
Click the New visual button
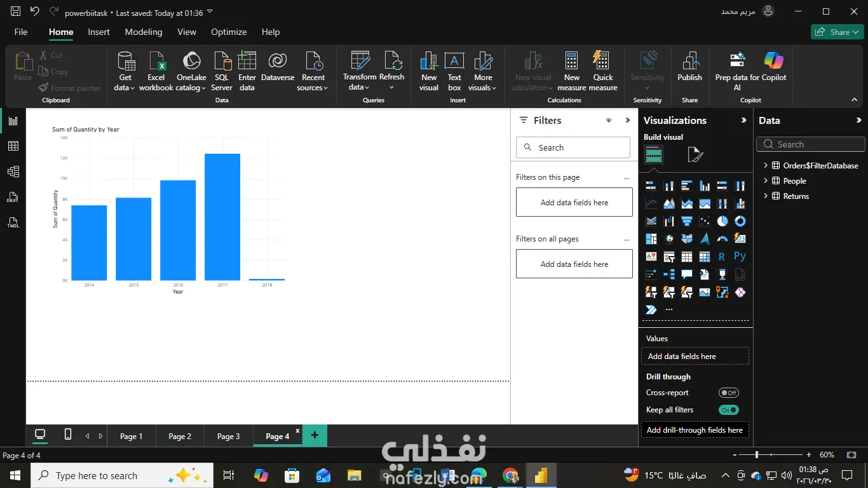click(429, 71)
